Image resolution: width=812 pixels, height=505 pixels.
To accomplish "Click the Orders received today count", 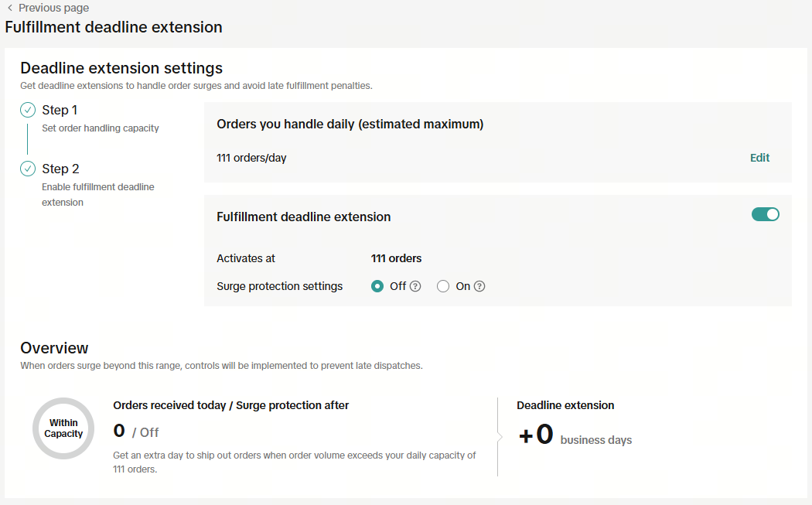I will (119, 431).
